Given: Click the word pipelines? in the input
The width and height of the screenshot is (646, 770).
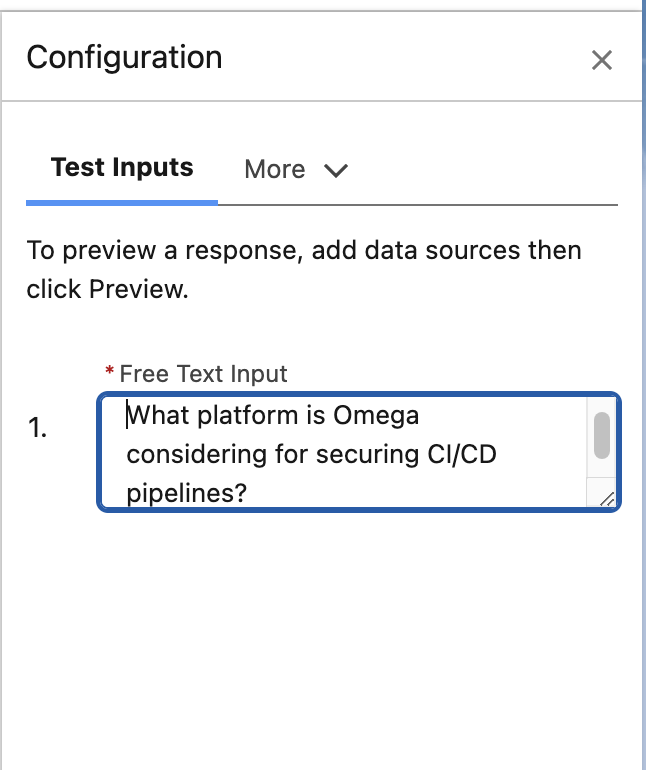Looking at the screenshot, I should click(188, 494).
